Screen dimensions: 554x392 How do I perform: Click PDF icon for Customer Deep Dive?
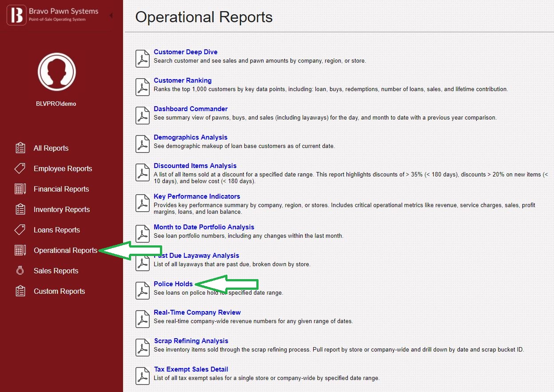click(142, 59)
